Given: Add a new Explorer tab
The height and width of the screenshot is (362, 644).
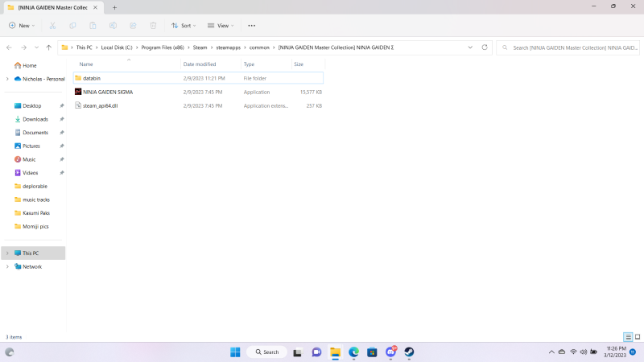Looking at the screenshot, I should (x=114, y=7).
